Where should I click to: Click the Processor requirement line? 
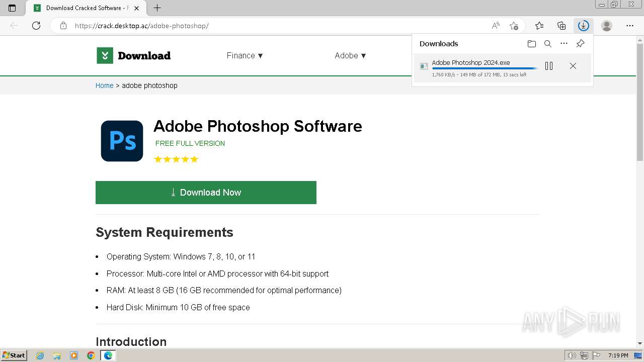217,274
